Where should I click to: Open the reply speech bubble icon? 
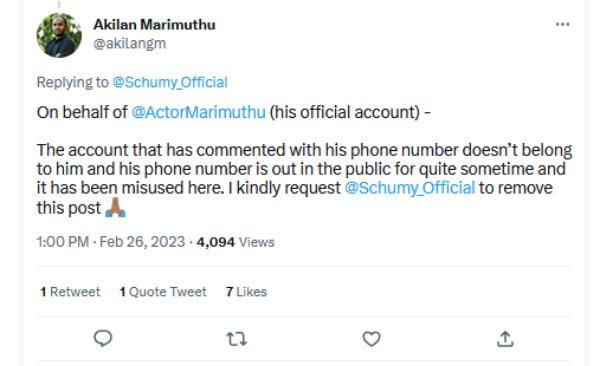tap(103, 338)
